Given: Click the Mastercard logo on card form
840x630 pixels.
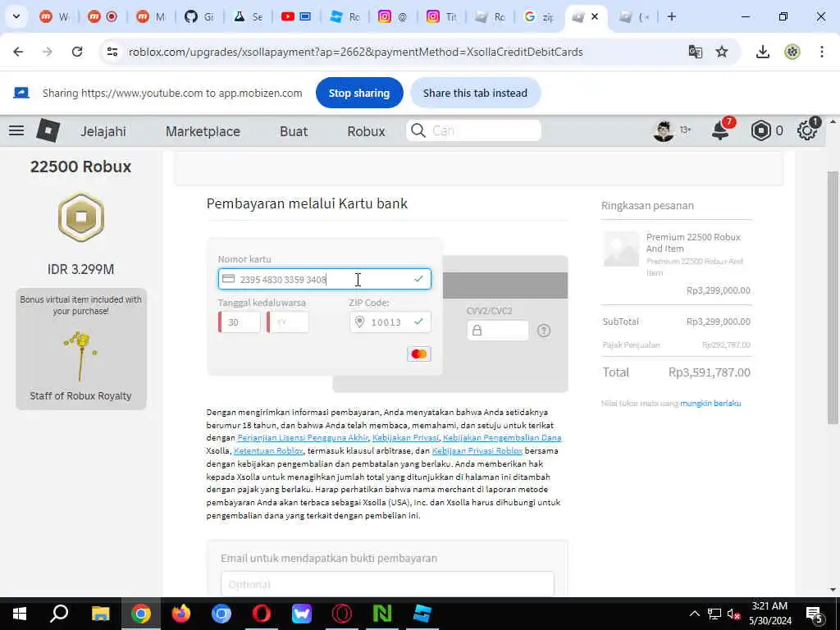Looking at the screenshot, I should point(419,354).
